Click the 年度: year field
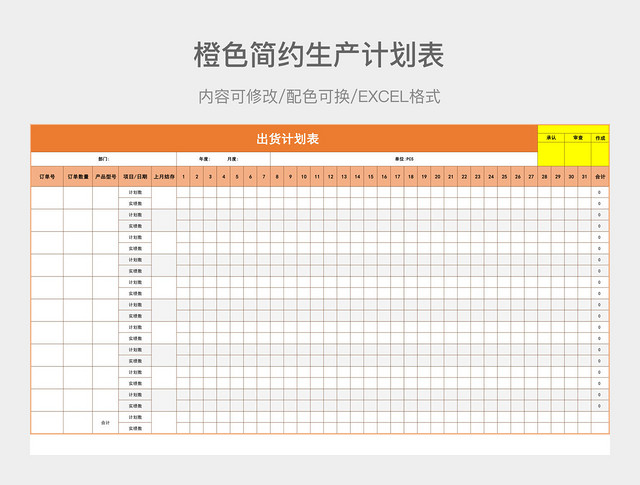The width and height of the screenshot is (640, 485). click(x=204, y=159)
